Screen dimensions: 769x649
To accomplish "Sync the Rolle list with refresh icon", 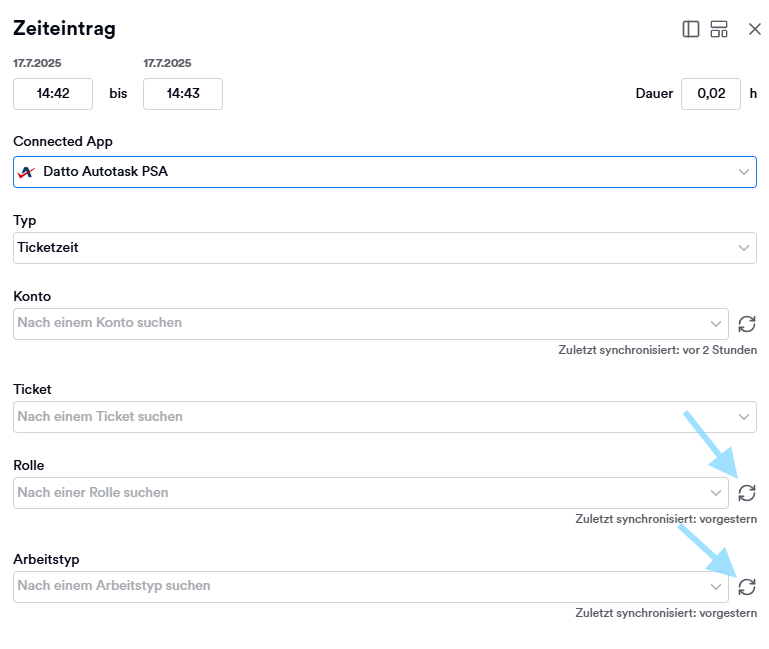I will (747, 493).
